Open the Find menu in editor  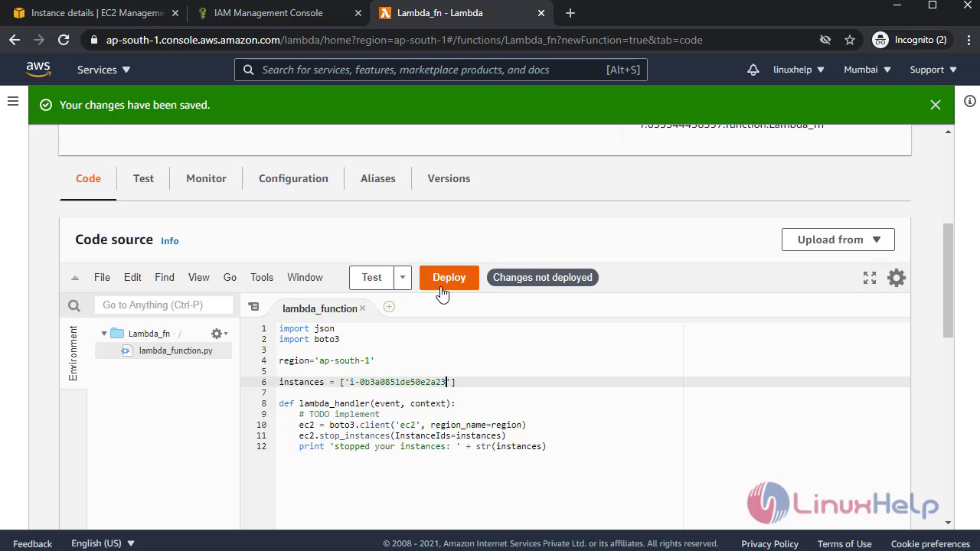coord(165,278)
